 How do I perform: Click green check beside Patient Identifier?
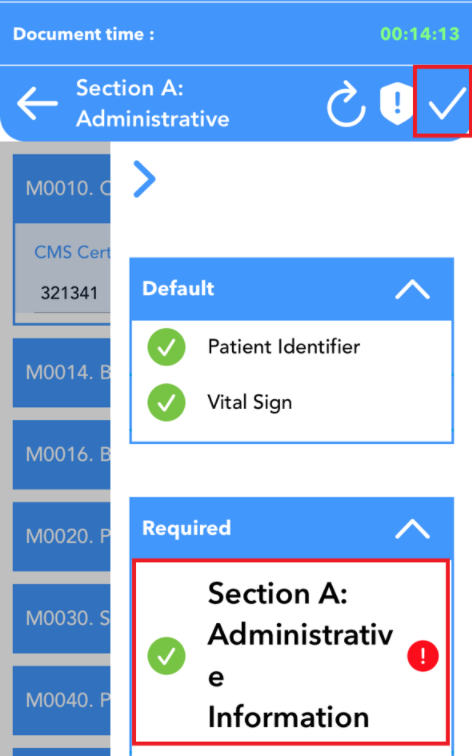pos(166,347)
